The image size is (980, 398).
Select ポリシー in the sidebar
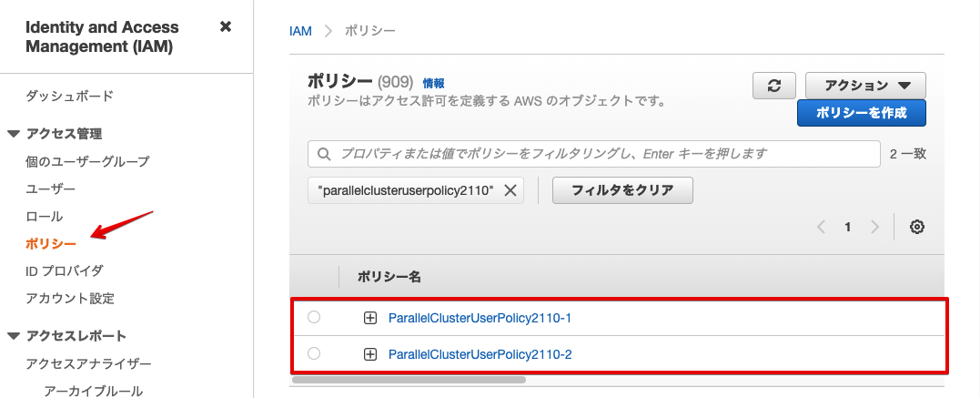tap(51, 244)
